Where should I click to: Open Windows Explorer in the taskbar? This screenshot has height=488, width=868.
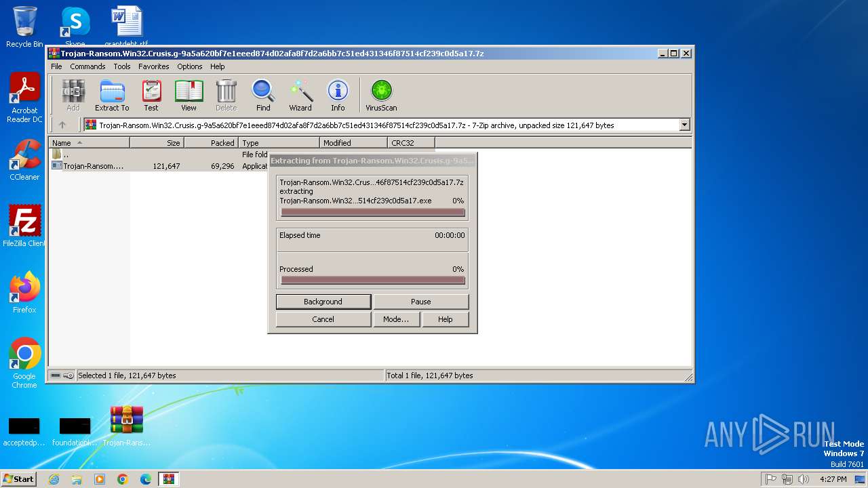(77, 479)
